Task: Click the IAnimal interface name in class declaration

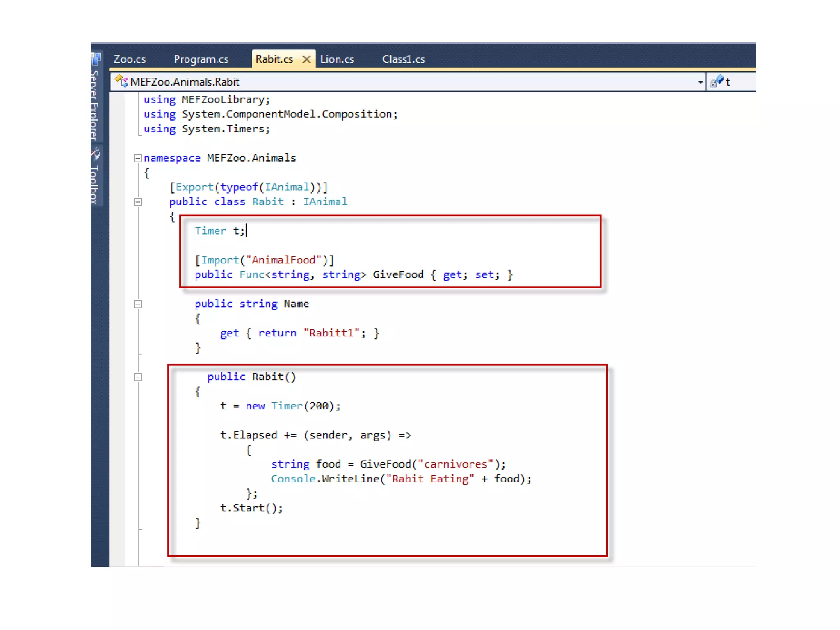Action: (x=325, y=202)
